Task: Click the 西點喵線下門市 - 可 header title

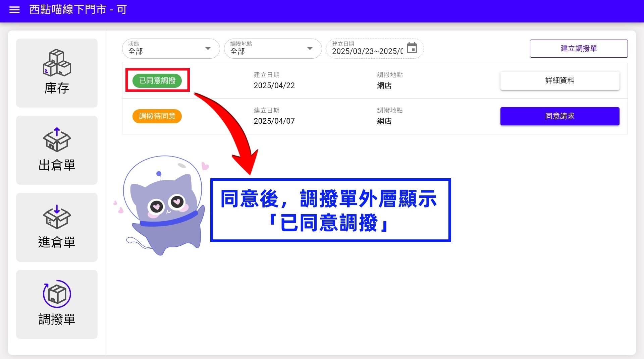Action: 78,10
